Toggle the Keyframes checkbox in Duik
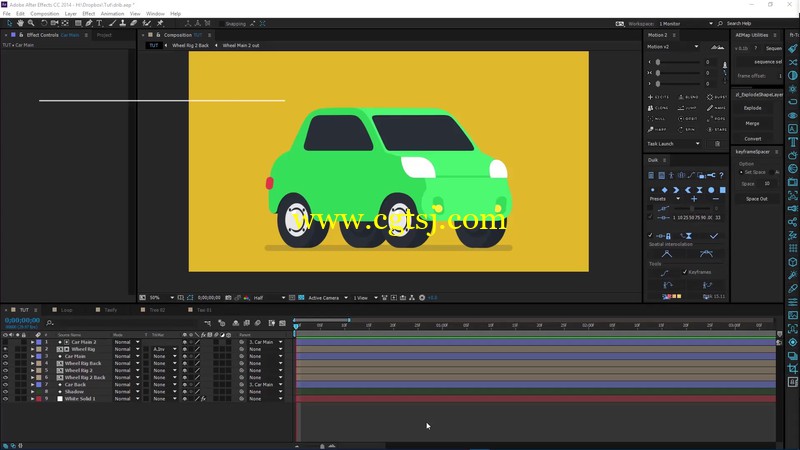Screen dimensions: 800x450 point(685,272)
